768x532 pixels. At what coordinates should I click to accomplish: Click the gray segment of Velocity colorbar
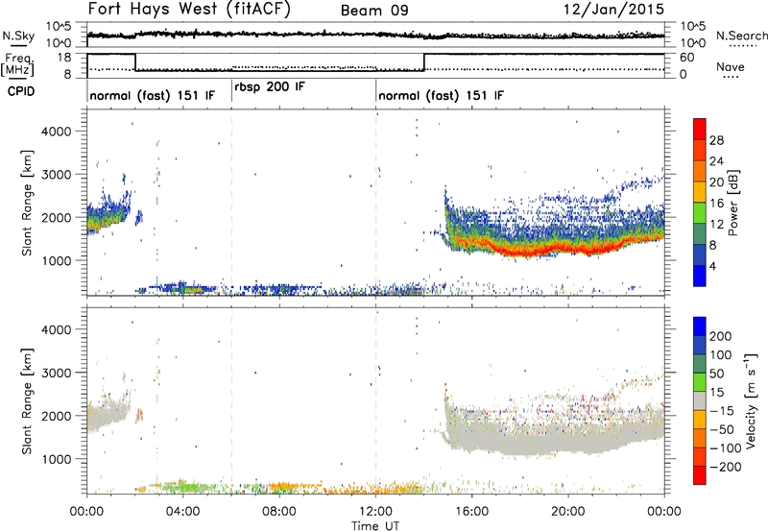(700, 400)
